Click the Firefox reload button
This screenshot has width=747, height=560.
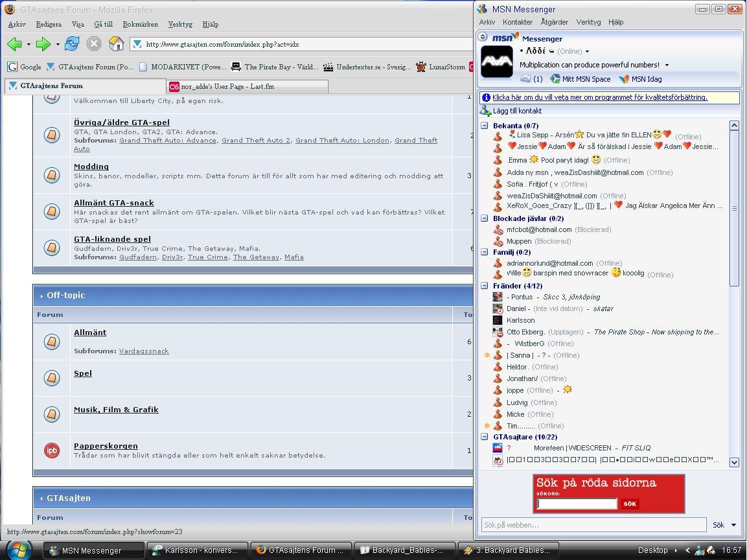point(72,44)
